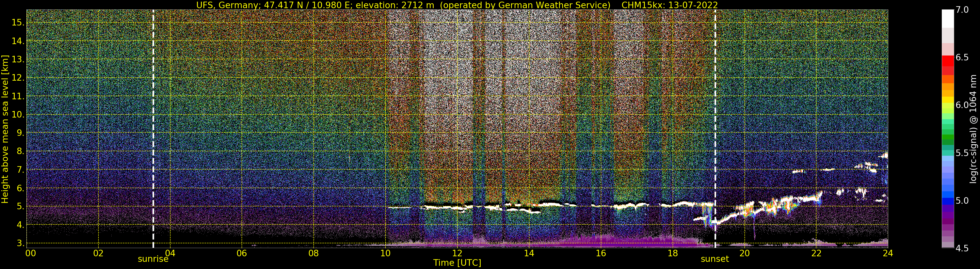980x269 pixels.
Task: Click the 24 time tick label
Action: [888, 253]
